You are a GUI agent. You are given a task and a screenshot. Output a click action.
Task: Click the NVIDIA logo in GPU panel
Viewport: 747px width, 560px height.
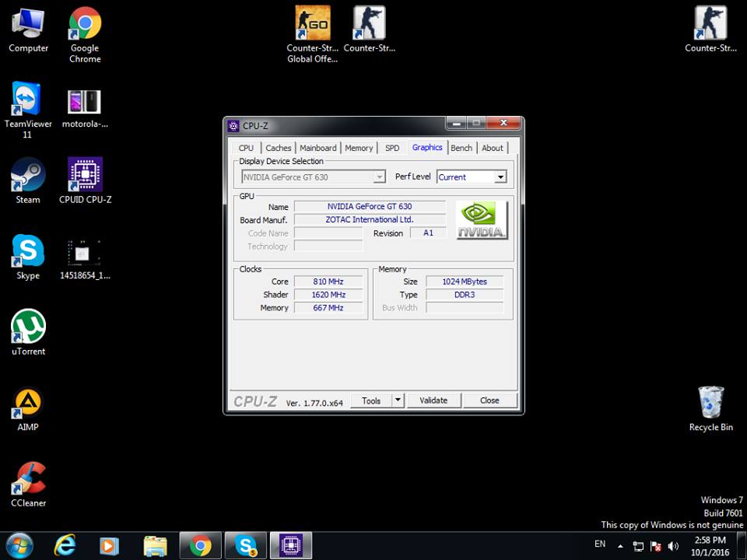coord(481,220)
